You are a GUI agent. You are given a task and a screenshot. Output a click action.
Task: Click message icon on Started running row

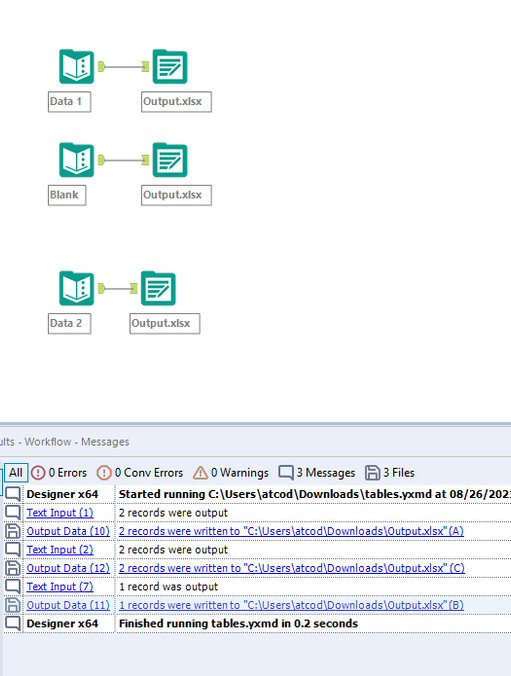point(13,494)
